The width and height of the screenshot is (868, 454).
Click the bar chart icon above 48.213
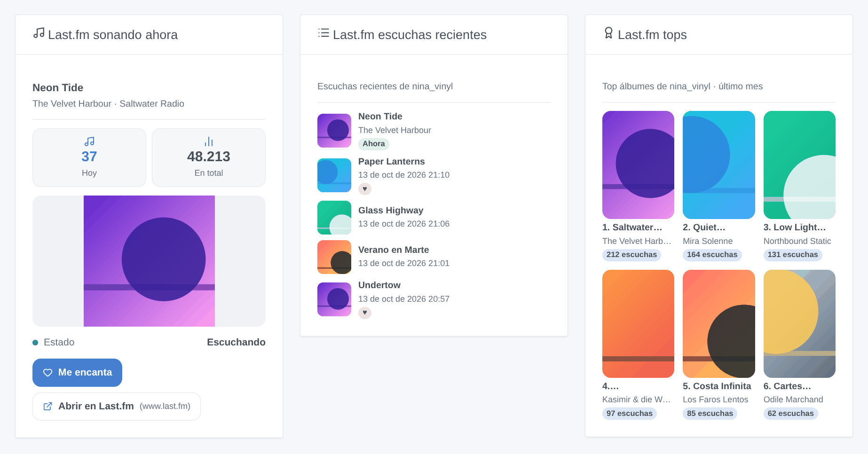(x=209, y=141)
